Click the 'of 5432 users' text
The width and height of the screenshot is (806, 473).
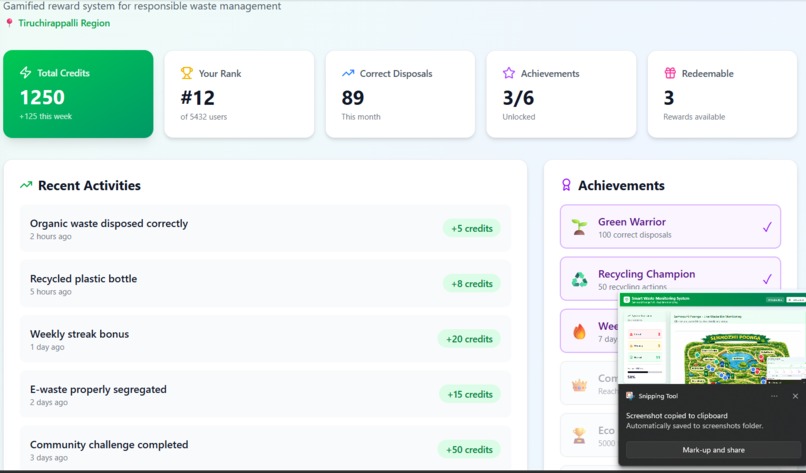tap(204, 117)
